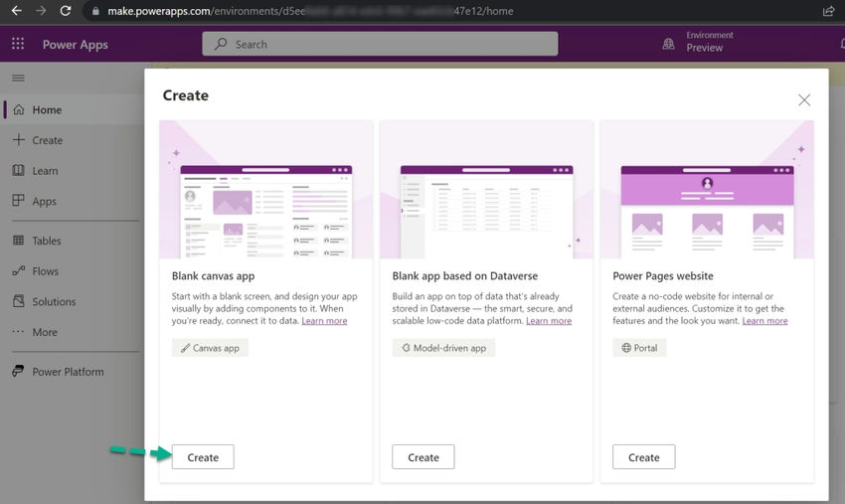Open the share icon in the browser bar
Screen dimensions: 845x504
coord(828,11)
